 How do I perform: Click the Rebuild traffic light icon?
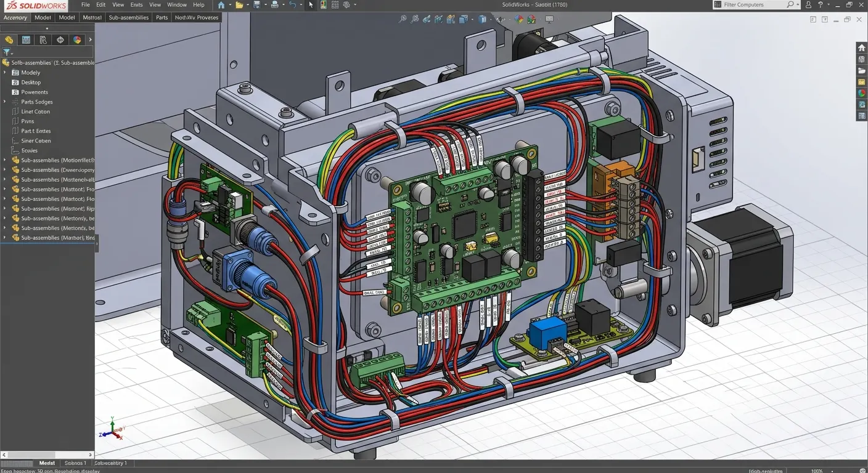coord(324,5)
